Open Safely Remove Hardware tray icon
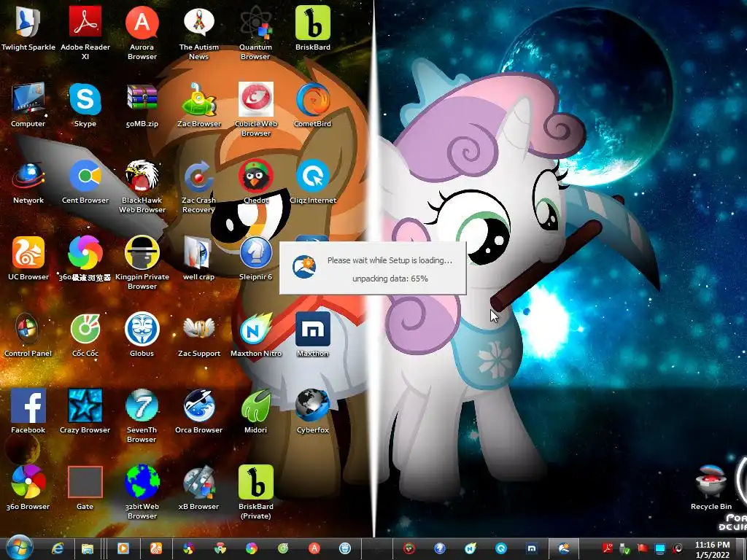 click(x=625, y=549)
